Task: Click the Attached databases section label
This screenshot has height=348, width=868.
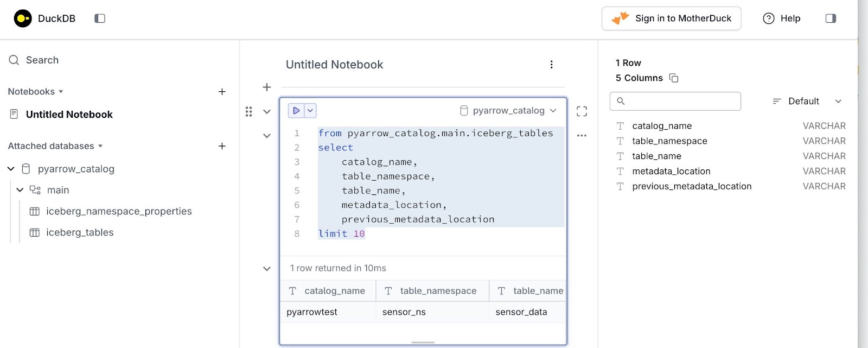Action: [51, 146]
